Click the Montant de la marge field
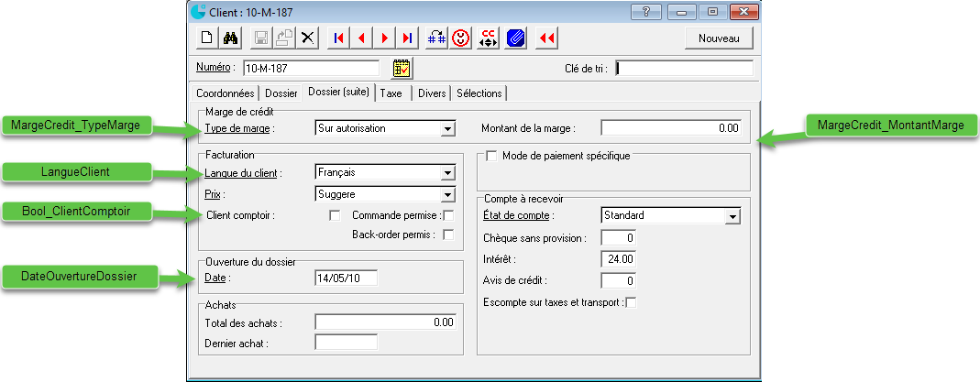980x382 pixels. [671, 128]
